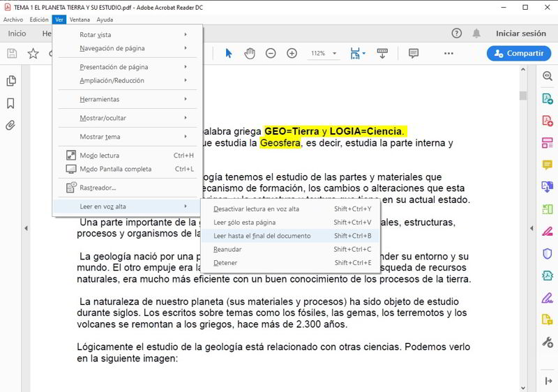Click the Compartir button
Screen dimensions: 558x392
point(519,53)
